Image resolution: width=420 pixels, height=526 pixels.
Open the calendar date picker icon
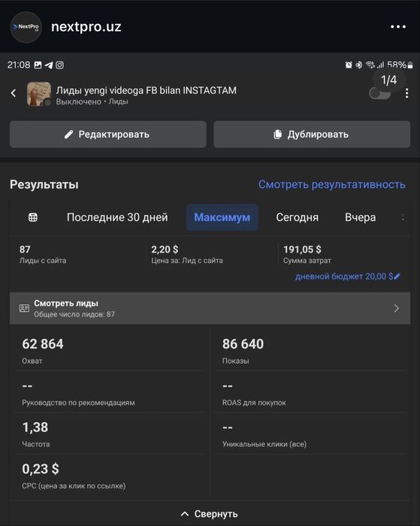[33, 217]
